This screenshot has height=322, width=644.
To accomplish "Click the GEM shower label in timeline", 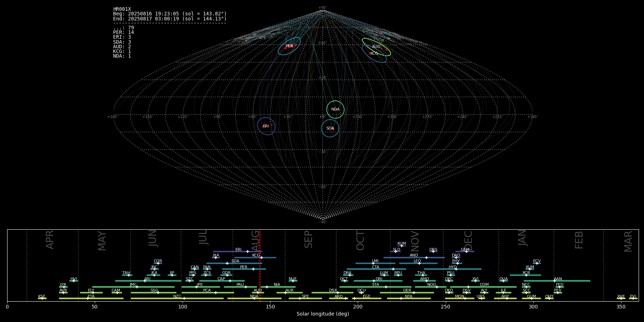I will click(465, 250).
